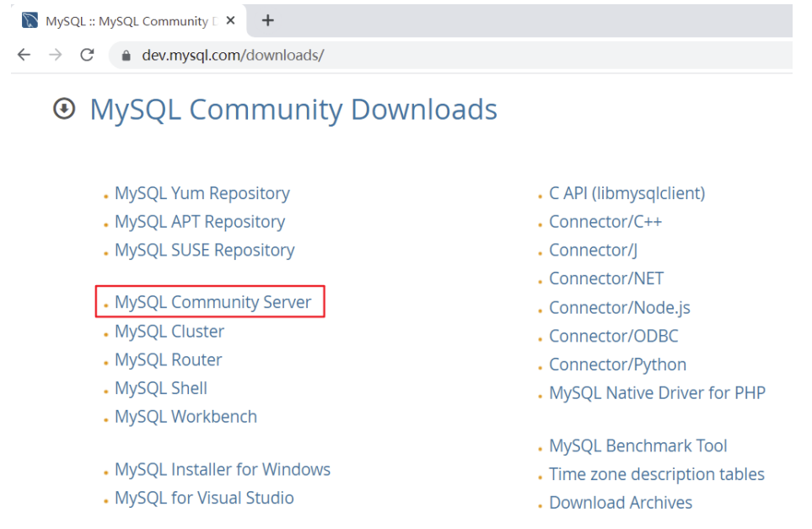Click the browser forward arrow
The height and width of the screenshot is (529, 812).
point(56,55)
